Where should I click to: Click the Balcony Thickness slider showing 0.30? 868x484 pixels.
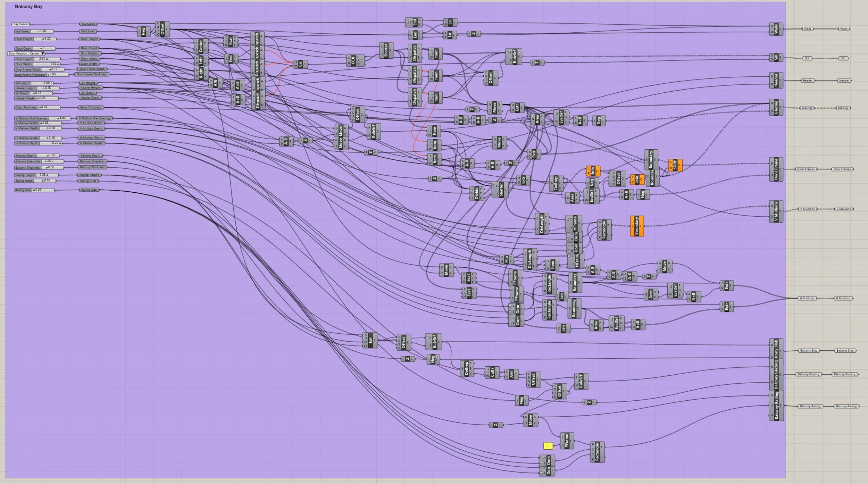(39, 168)
